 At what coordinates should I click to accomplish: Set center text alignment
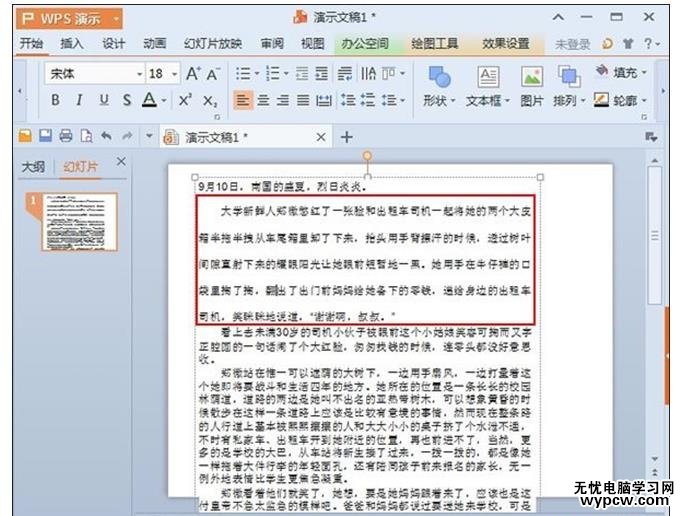pos(263,100)
